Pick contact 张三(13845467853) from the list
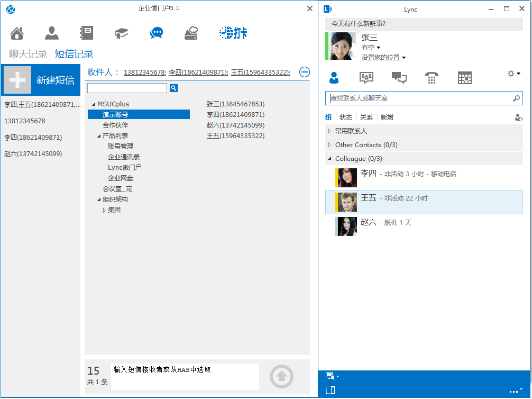Viewport: 532px width, 399px height. pyautogui.click(x=235, y=104)
